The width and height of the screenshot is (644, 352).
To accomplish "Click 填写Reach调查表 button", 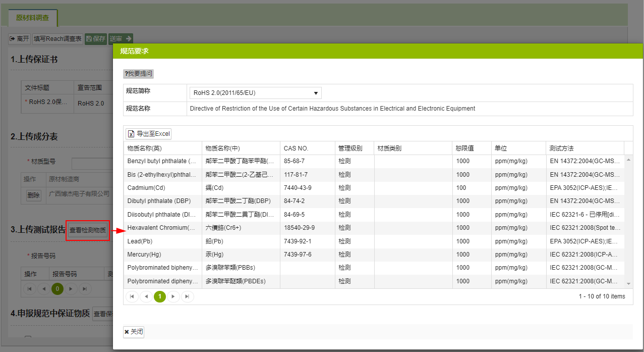I will pos(57,39).
